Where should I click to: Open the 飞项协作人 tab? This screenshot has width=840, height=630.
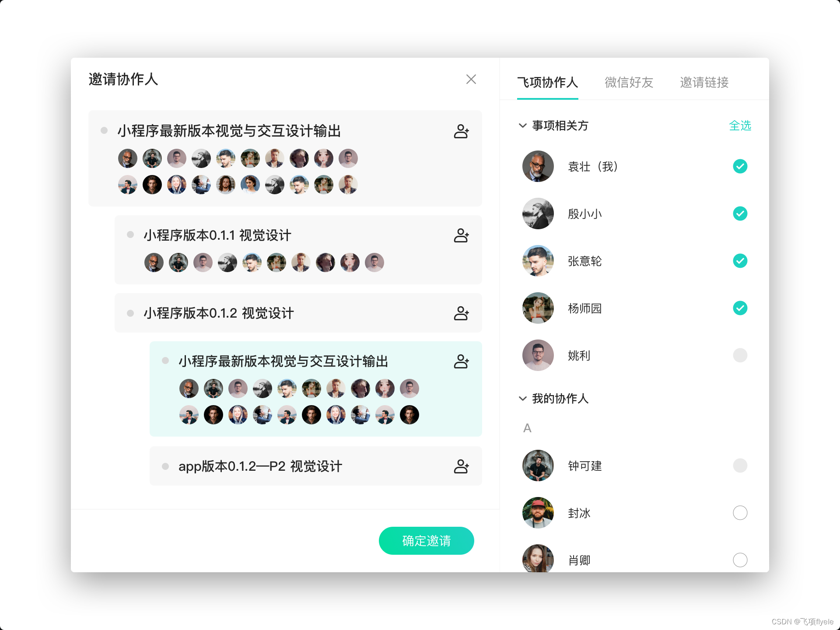point(547,82)
